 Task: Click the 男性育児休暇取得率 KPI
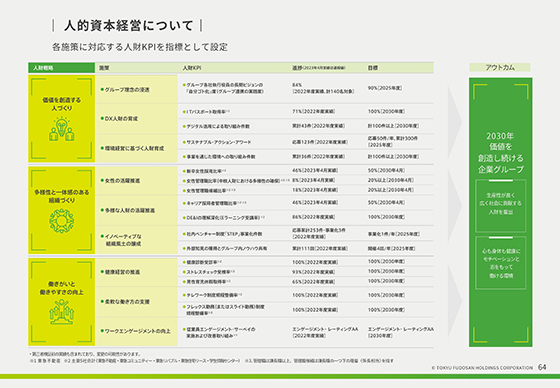point(206,282)
